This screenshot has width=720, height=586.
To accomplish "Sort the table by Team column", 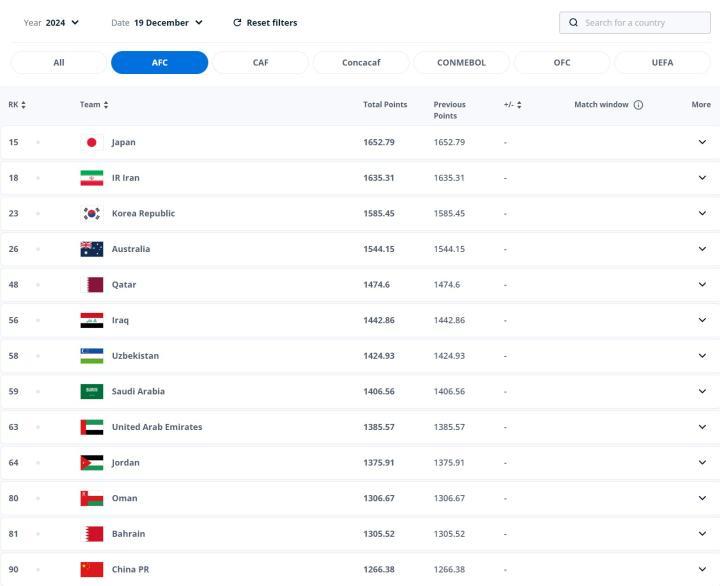I will coord(94,105).
